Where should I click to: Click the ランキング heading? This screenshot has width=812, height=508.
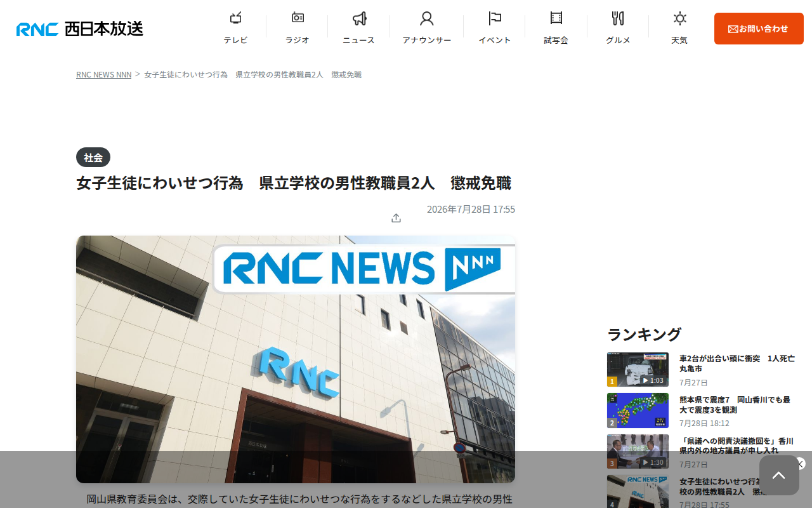tap(644, 334)
